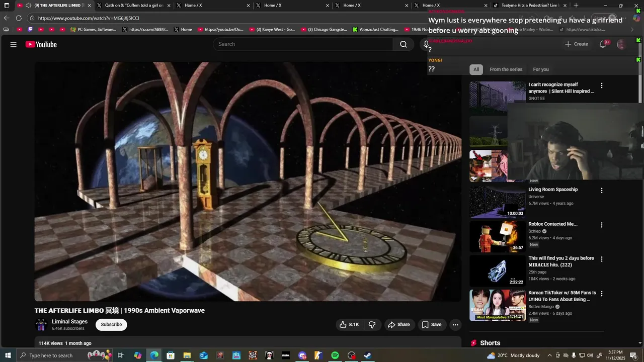Open the 2:22:22 duration video thumbnail
This screenshot has height=362, width=644.
click(x=498, y=270)
